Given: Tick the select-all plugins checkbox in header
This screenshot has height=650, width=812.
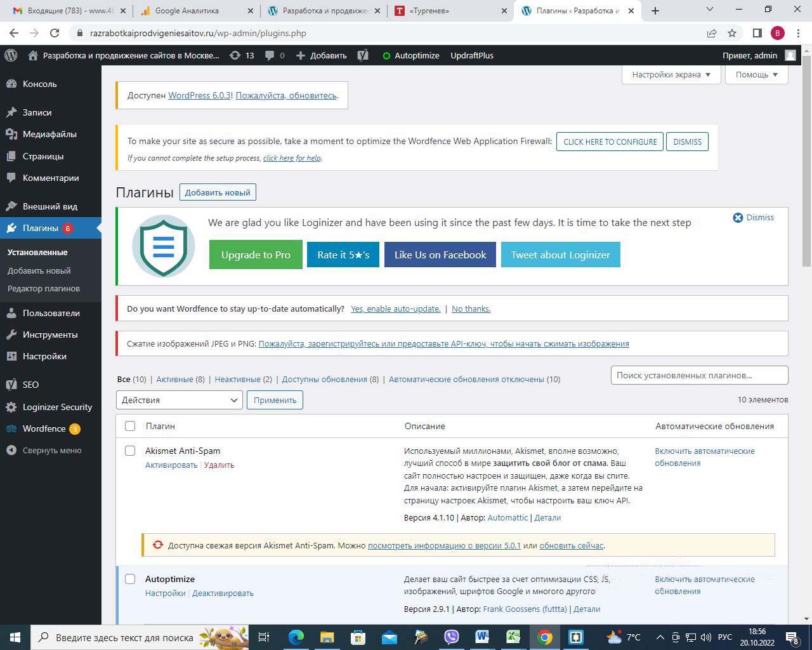Looking at the screenshot, I should pyautogui.click(x=130, y=426).
